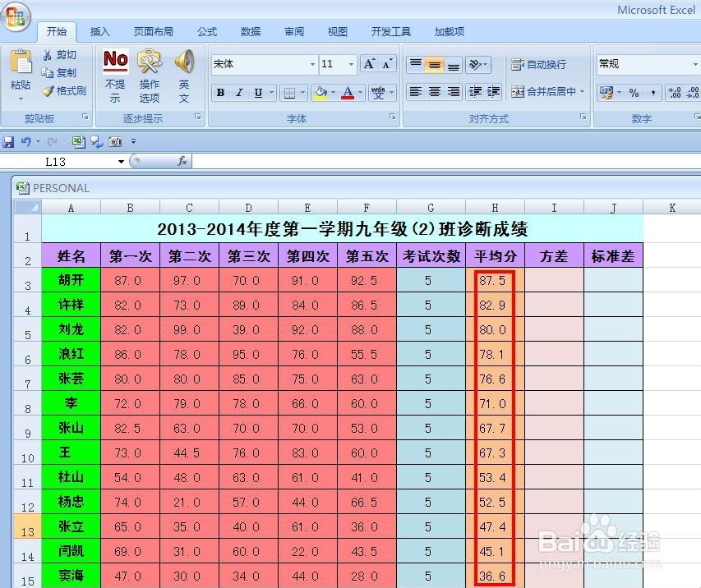
Task: Enable 自动换行 text wrapping
Action: [547, 64]
